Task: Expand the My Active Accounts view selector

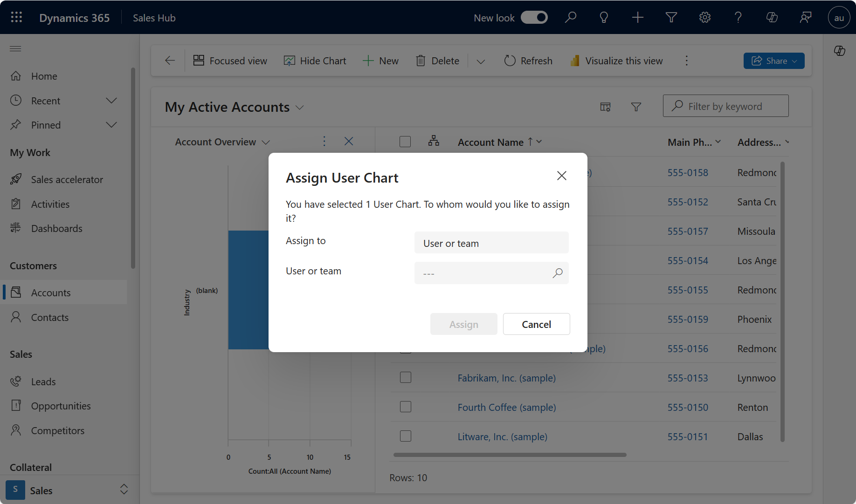Action: pos(300,107)
